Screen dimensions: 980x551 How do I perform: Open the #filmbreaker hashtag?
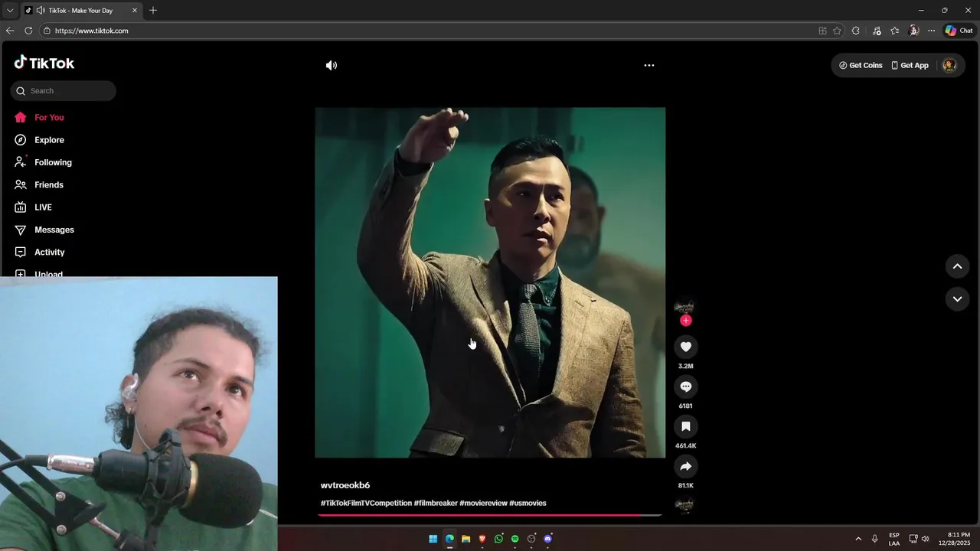[x=436, y=504]
